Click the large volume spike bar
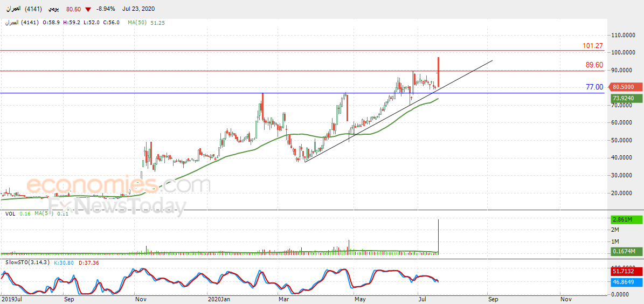The width and height of the screenshot is (644, 304). (439, 237)
